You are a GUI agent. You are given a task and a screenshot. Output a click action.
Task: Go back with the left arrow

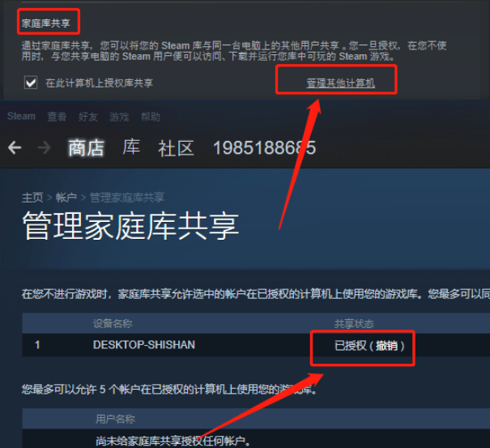(x=15, y=147)
